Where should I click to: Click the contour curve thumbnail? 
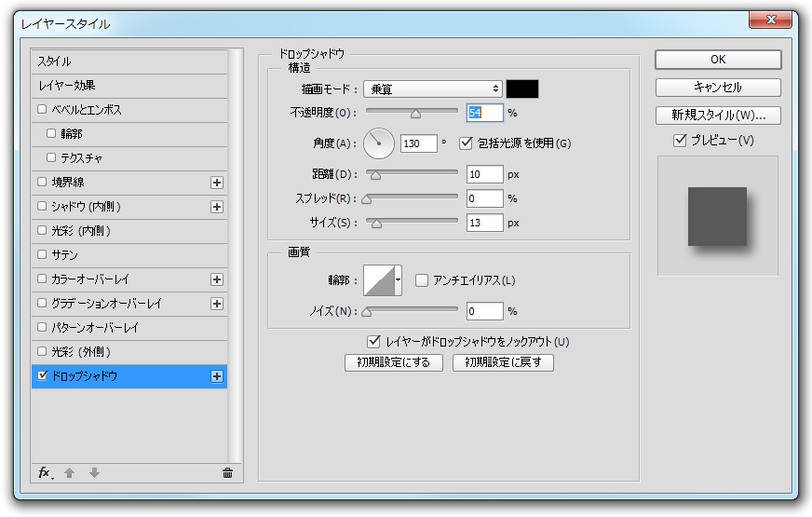tap(379, 280)
